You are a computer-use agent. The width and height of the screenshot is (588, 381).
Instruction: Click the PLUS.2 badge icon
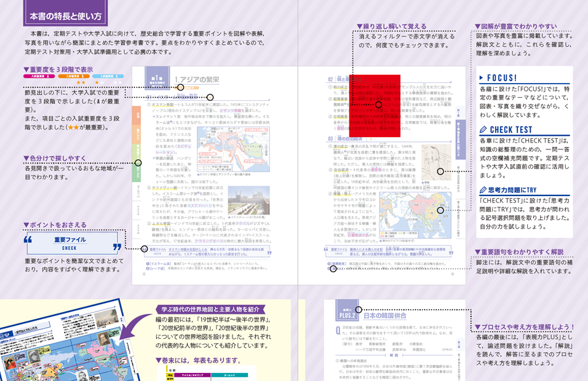(347, 310)
